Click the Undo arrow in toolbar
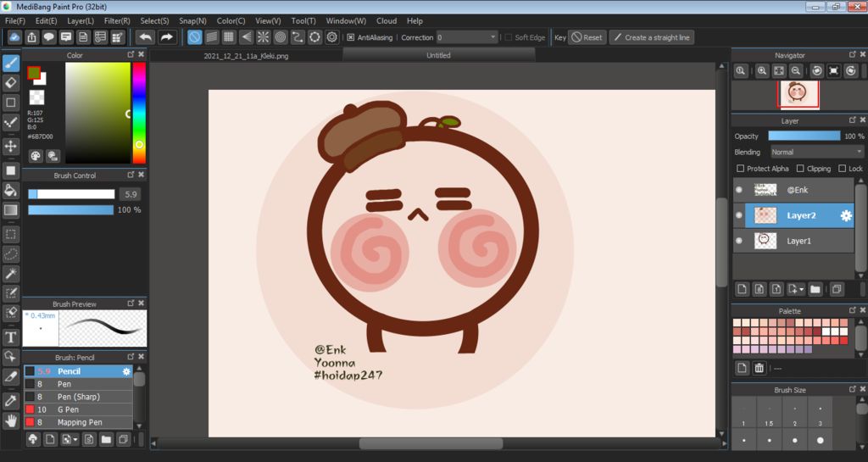Image resolution: width=868 pixels, height=462 pixels. pos(146,37)
